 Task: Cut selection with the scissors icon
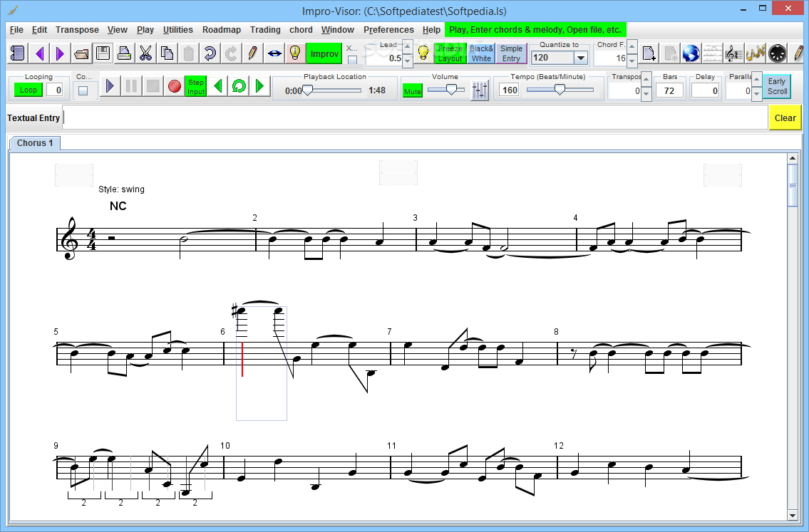pos(145,53)
